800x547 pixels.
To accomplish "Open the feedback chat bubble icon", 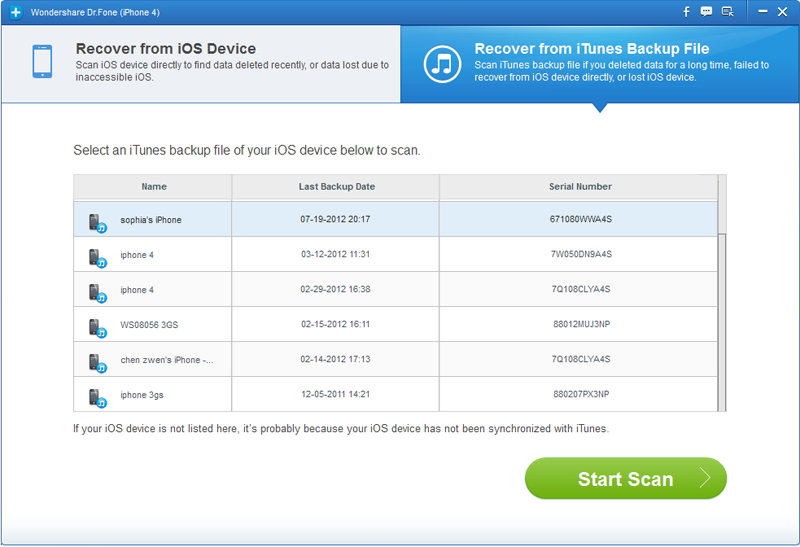I will tap(707, 12).
